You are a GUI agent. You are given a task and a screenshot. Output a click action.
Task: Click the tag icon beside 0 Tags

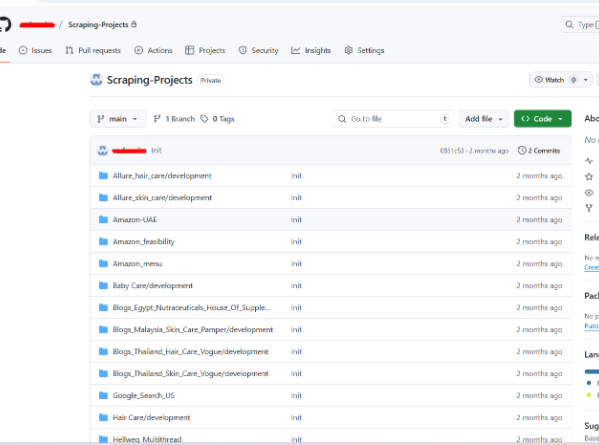click(x=204, y=119)
